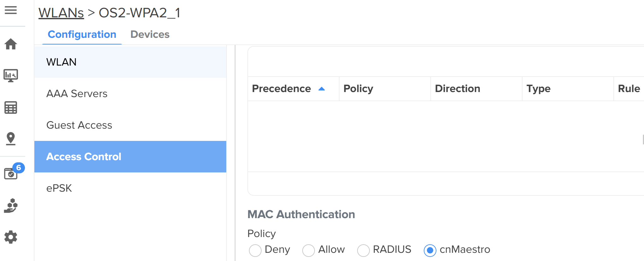This screenshot has height=261, width=644.
Task: Open the hamburger navigation menu
Action: coord(11,10)
